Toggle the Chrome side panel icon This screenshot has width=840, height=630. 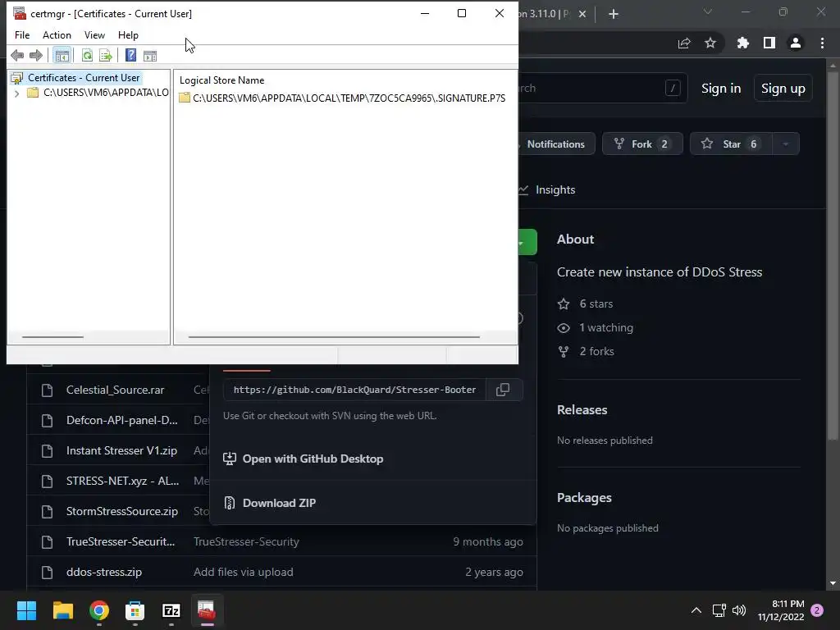coord(769,43)
